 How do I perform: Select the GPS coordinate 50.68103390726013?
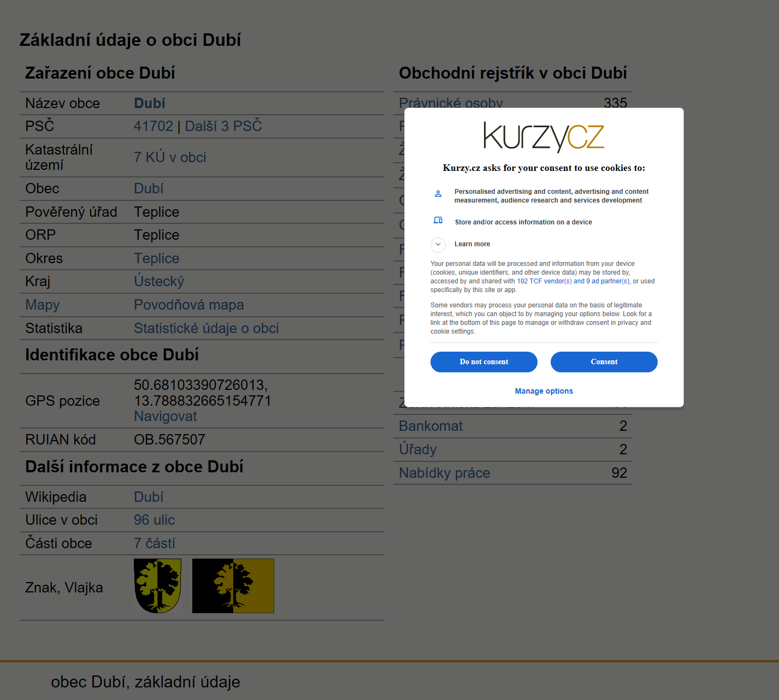(x=200, y=385)
